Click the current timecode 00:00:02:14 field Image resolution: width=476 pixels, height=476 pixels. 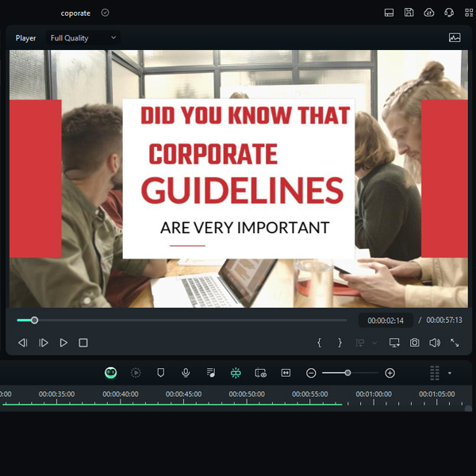386,321
